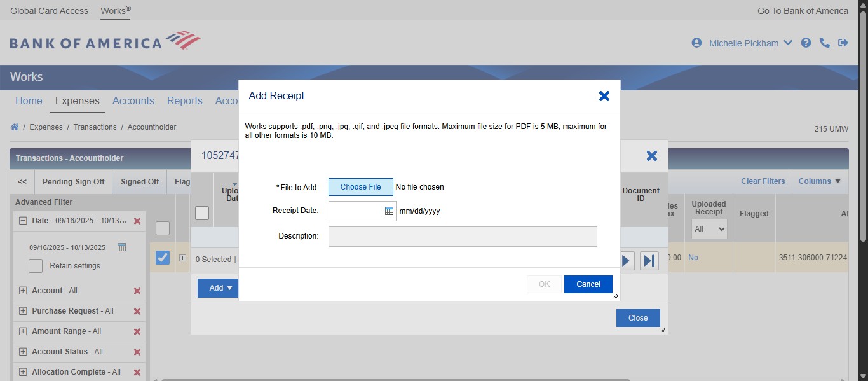Sign out using the log-out icon
This screenshot has height=381, width=868.
(844, 43)
